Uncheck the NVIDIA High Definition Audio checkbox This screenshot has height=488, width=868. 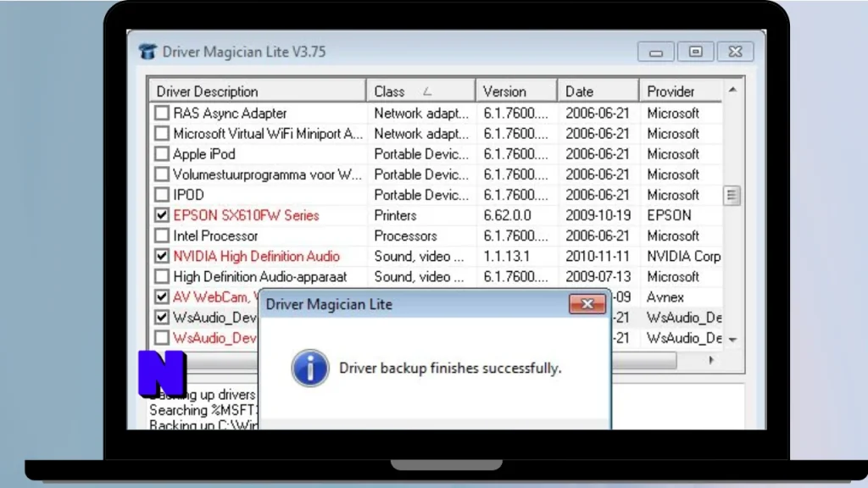[x=162, y=256]
